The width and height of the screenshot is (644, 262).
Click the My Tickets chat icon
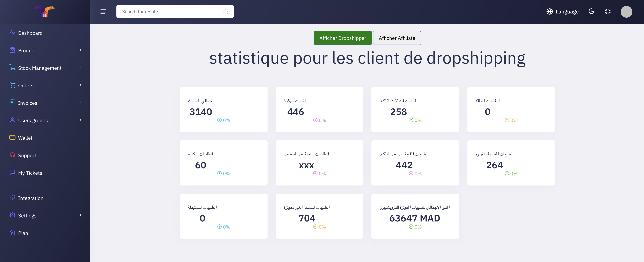[12, 173]
